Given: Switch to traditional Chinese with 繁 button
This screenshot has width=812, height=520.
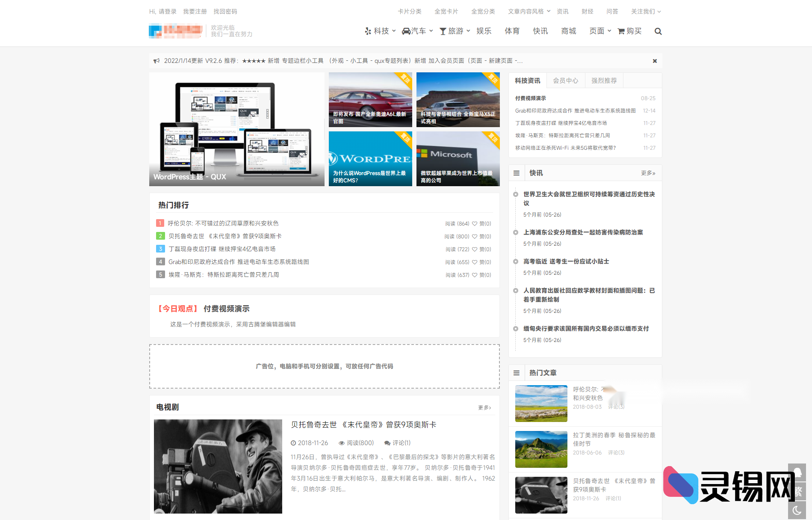Looking at the screenshot, I should click(x=798, y=491).
